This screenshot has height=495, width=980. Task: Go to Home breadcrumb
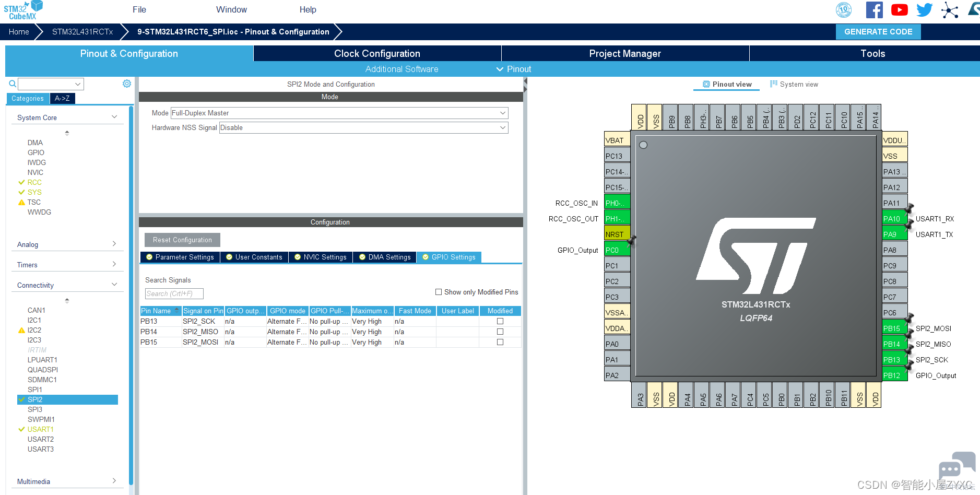coord(19,32)
